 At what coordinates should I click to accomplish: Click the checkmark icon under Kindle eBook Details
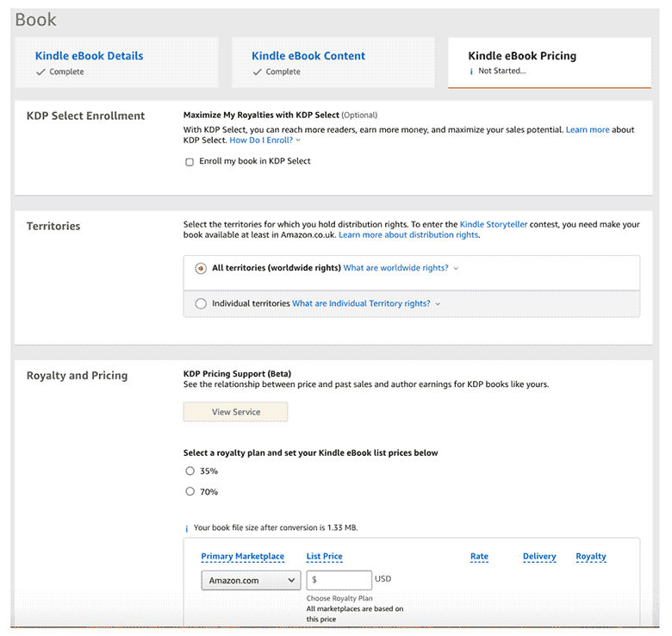tap(40, 72)
